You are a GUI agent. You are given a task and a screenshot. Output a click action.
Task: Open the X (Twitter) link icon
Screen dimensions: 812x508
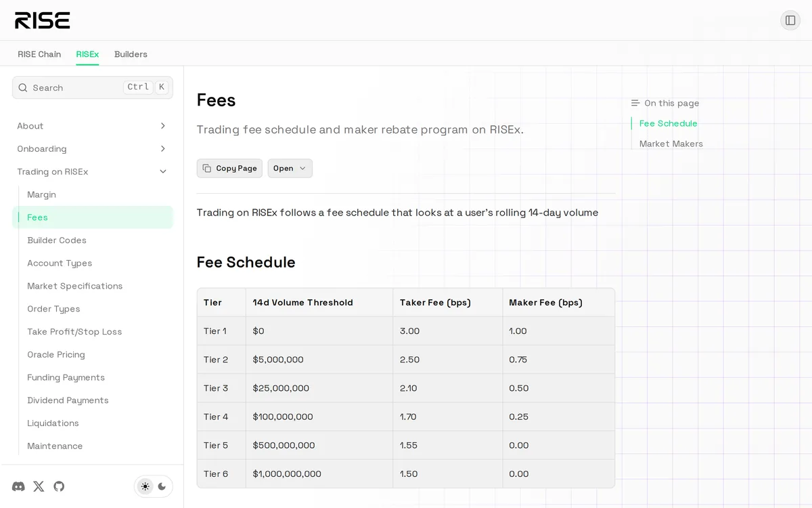coord(39,486)
